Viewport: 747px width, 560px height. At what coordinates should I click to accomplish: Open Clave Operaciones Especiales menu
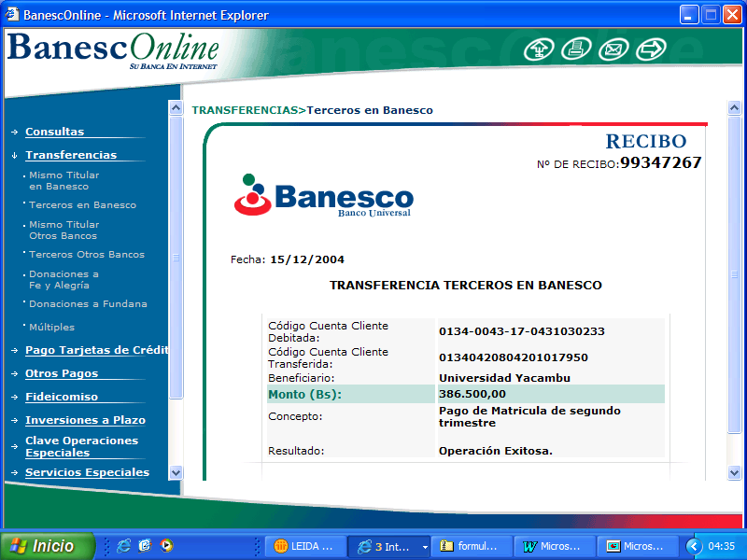click(82, 447)
